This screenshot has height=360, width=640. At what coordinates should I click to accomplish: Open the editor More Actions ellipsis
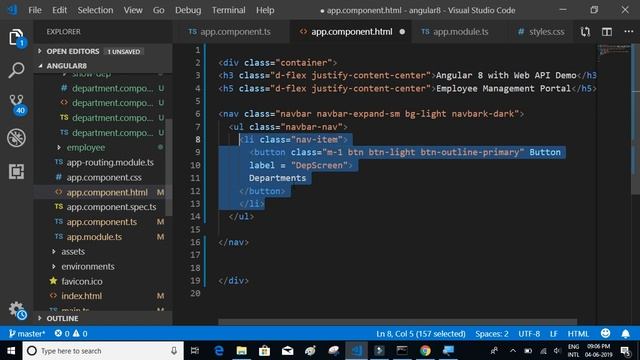(629, 31)
